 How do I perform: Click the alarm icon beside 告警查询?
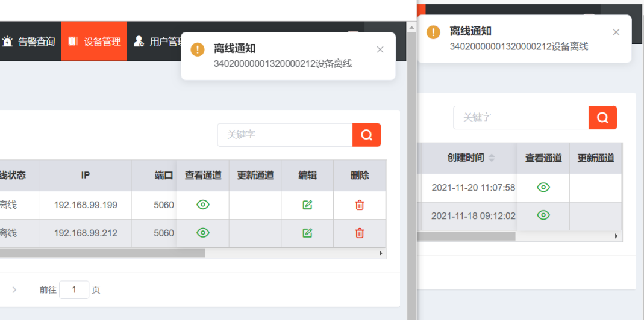[x=8, y=41]
